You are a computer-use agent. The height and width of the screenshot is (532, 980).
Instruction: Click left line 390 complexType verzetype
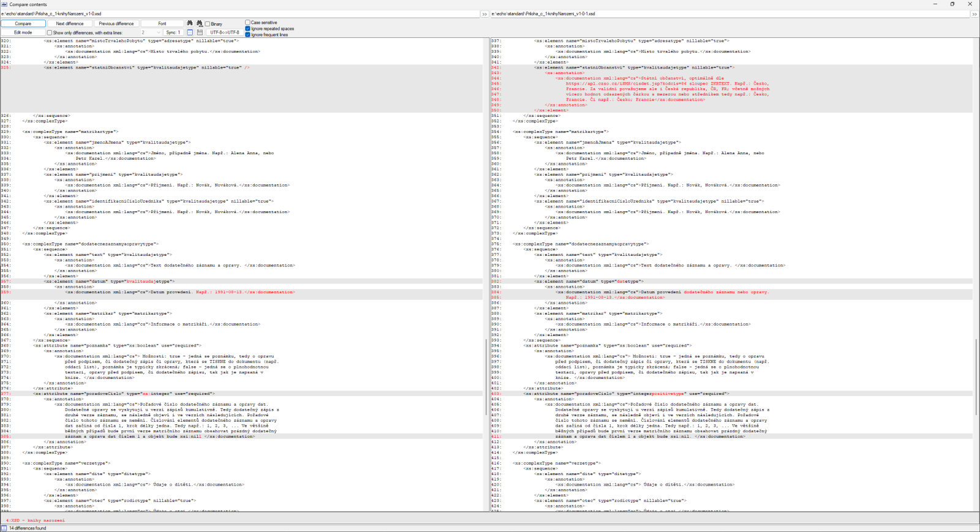(66, 463)
